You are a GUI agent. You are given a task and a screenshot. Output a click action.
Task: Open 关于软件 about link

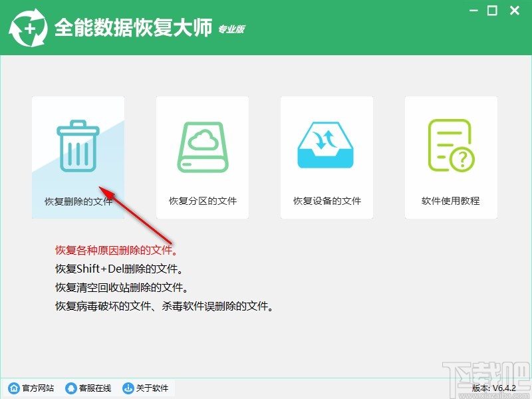(152, 388)
